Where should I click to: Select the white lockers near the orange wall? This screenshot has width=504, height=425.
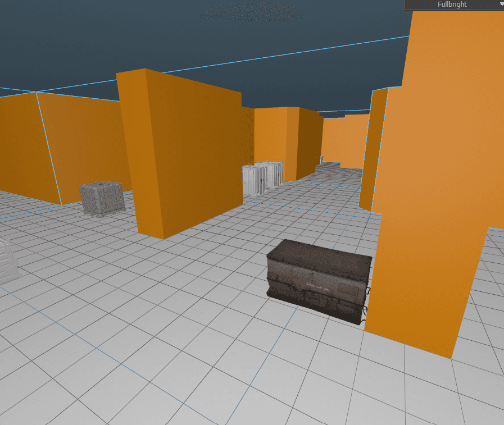262,179
